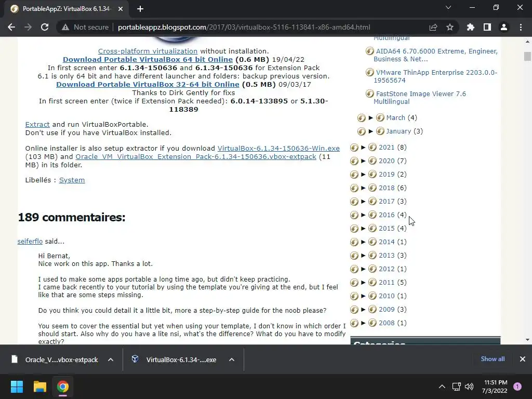This screenshot has width=532, height=399.
Task: Open the 2013 archive link
Action: click(x=387, y=256)
